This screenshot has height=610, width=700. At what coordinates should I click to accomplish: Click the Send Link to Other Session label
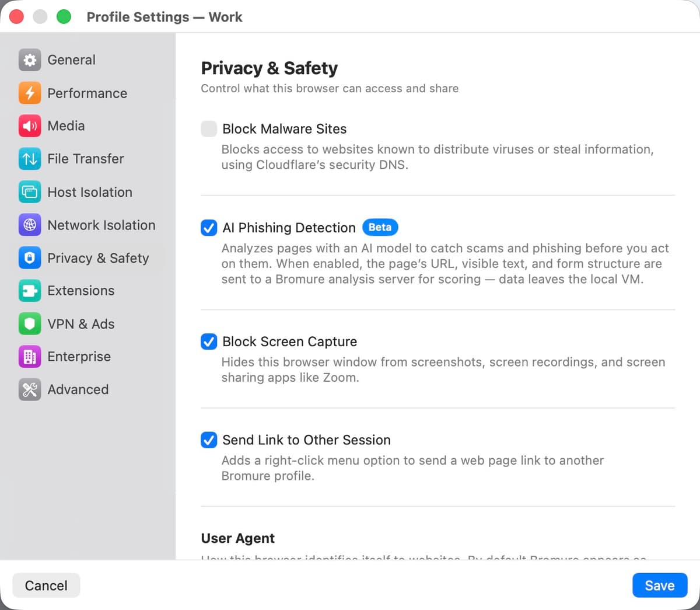306,440
